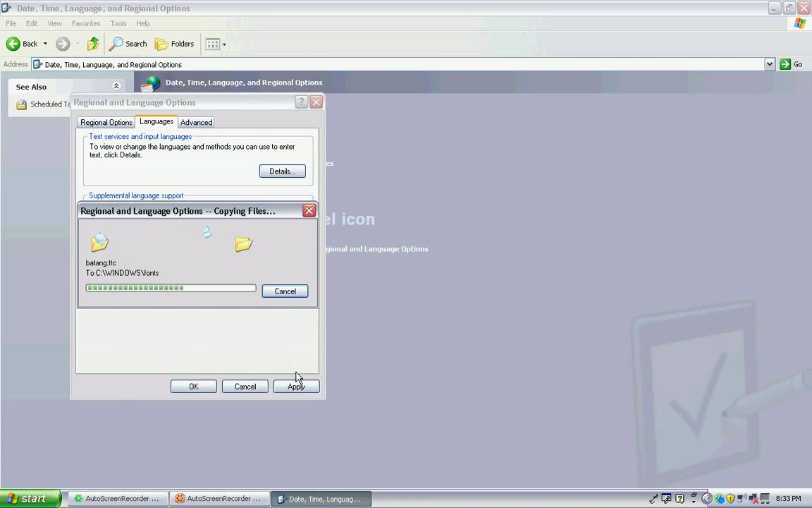Click Apply in Regional and Language Options

point(296,386)
